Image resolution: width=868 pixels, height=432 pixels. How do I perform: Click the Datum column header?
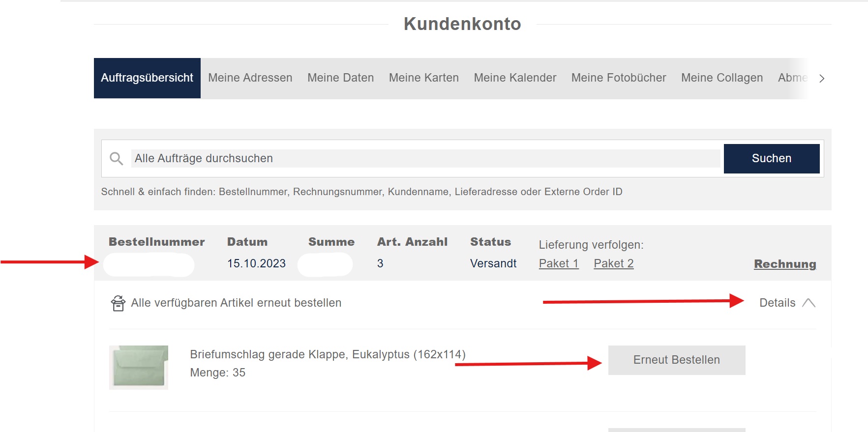247,242
